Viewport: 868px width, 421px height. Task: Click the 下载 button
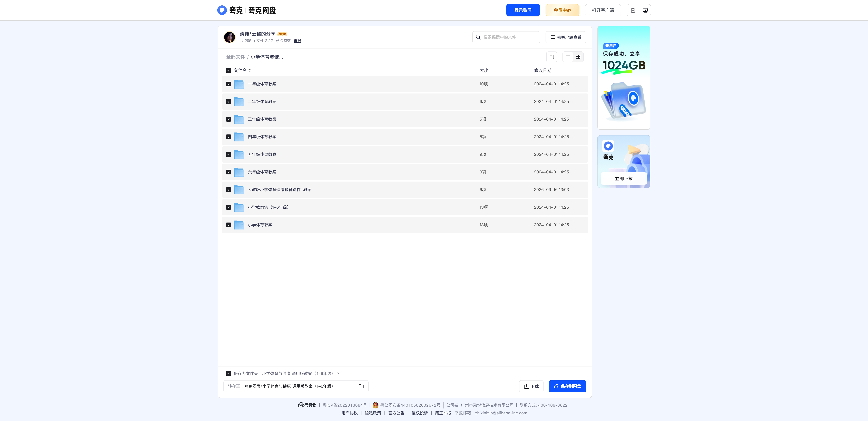pyautogui.click(x=531, y=386)
